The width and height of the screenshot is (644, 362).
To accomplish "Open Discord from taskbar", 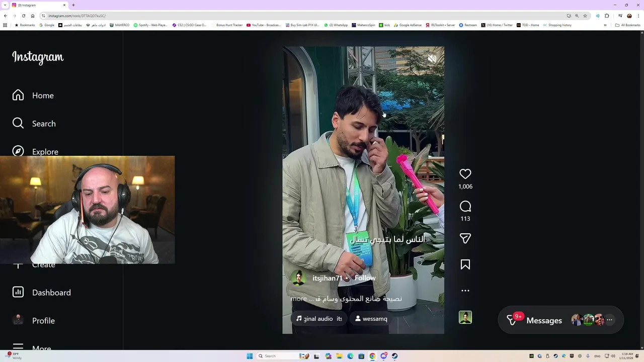I will (x=383, y=356).
